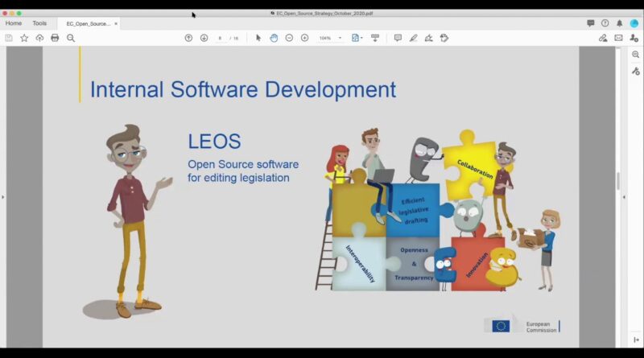Open the page fit options dropdown
The width and height of the screenshot is (644, 358).
click(x=357, y=38)
